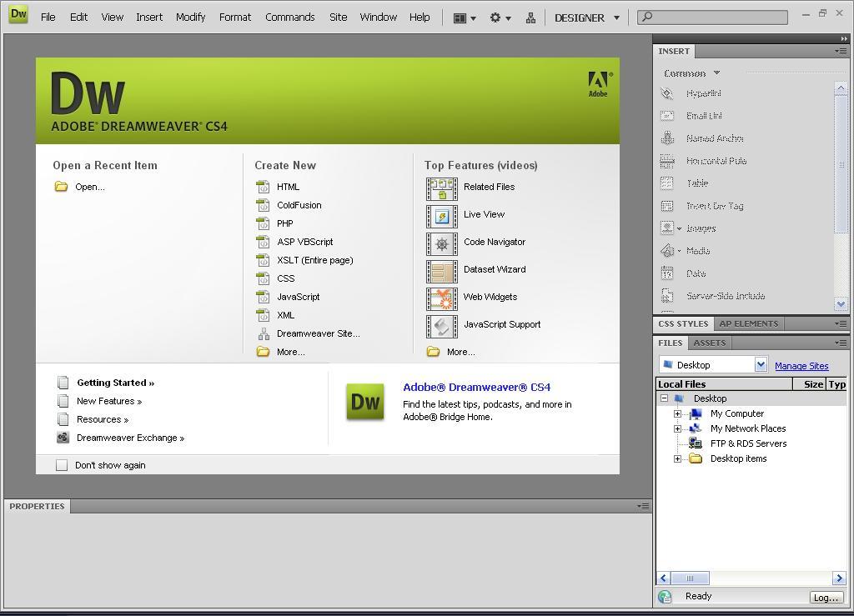Switch to the AP Elements tab
This screenshot has height=616, width=854.
[748, 323]
